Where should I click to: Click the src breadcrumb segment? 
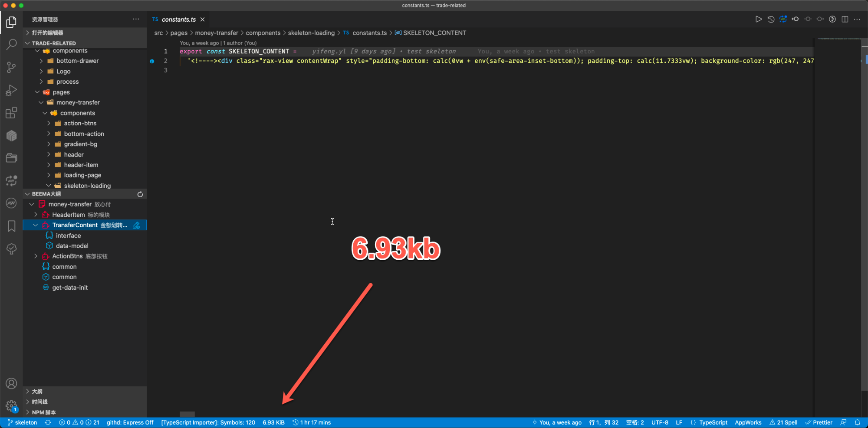(x=158, y=33)
